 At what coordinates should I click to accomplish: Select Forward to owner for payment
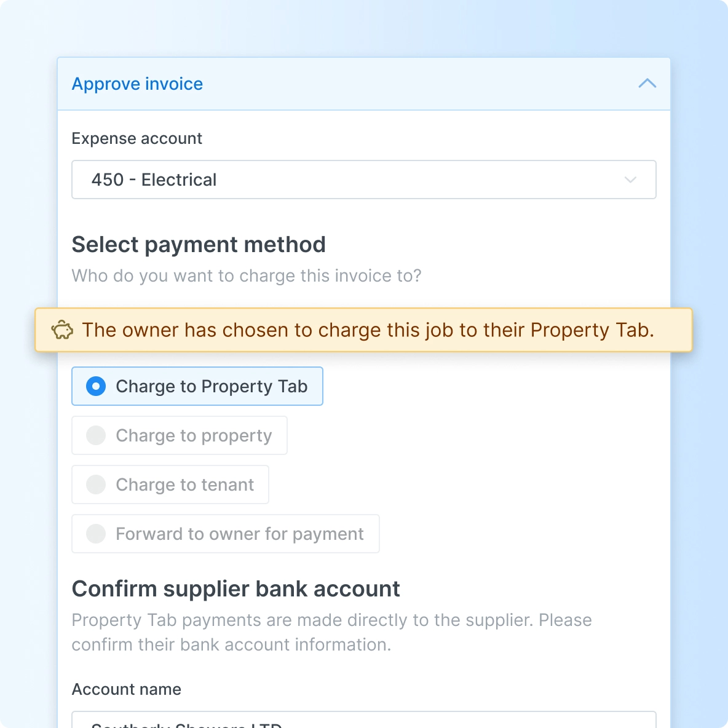tap(239, 534)
